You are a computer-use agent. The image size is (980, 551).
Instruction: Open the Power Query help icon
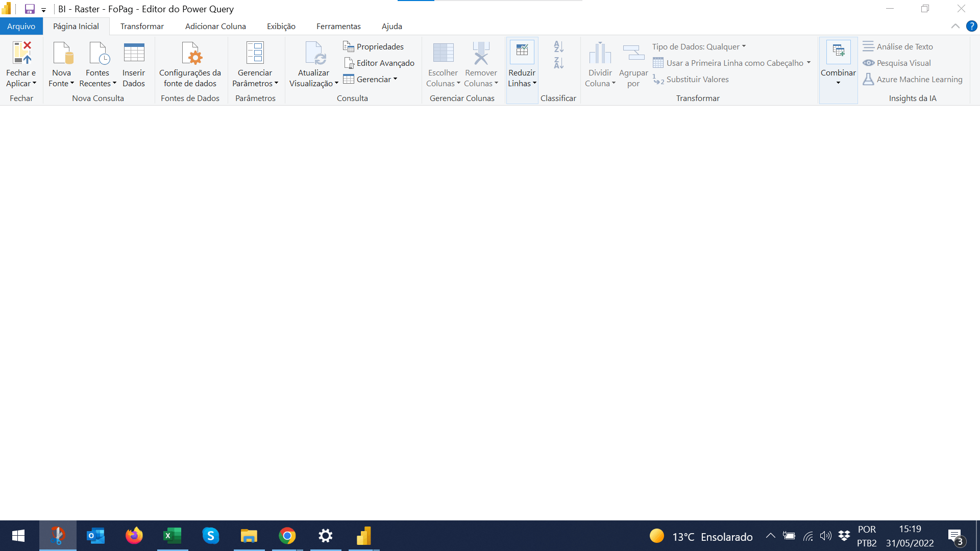[972, 26]
